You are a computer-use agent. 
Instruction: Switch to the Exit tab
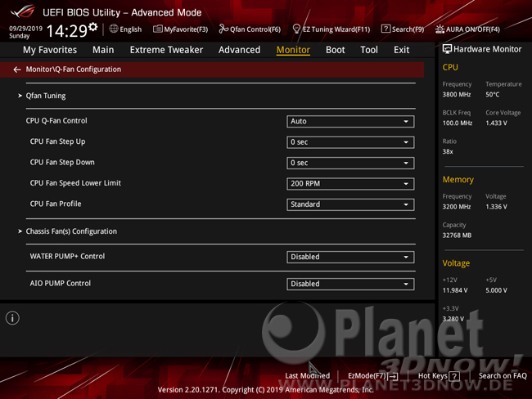pyautogui.click(x=401, y=50)
